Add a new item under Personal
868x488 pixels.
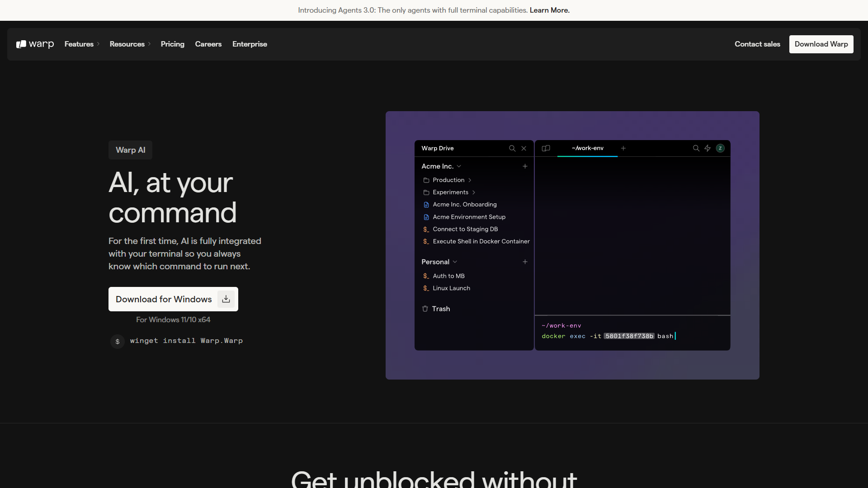tap(525, 262)
